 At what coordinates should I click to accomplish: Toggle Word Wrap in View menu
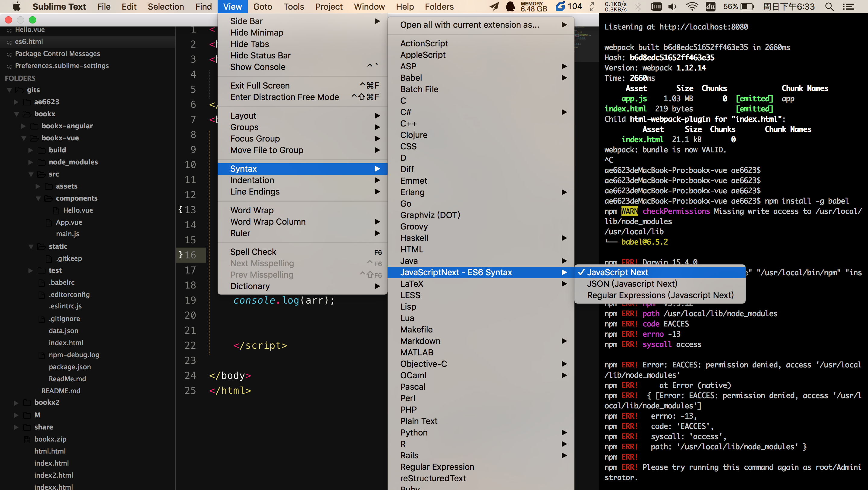(302, 210)
